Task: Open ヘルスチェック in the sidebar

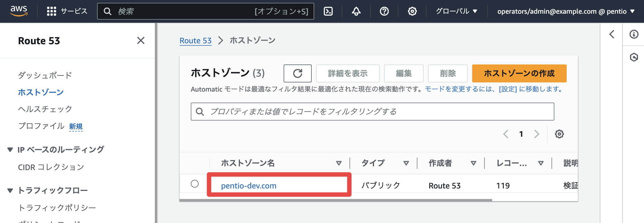Action: pyautogui.click(x=45, y=109)
